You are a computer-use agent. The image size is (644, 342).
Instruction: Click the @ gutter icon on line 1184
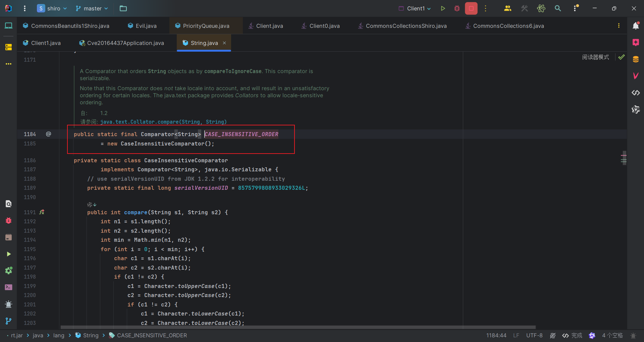pyautogui.click(x=49, y=134)
